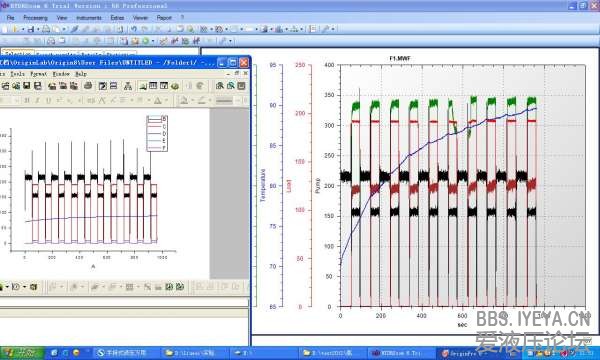Expand the font color A dropdown arrow

166,101
